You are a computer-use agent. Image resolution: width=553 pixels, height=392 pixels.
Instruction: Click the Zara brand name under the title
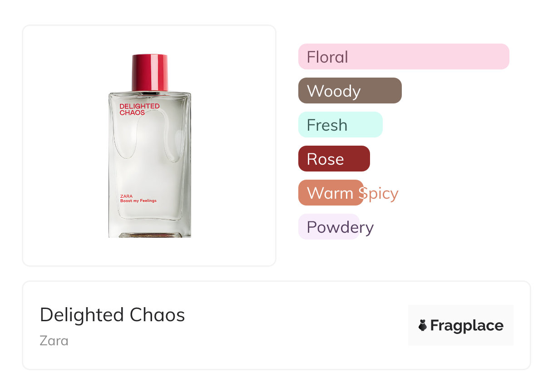[54, 340]
